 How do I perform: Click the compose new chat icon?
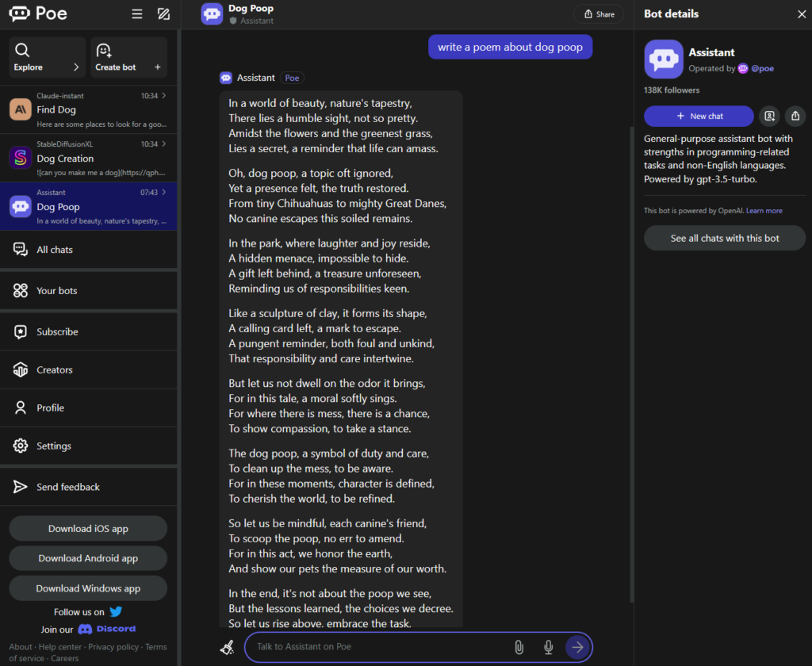[x=164, y=13]
